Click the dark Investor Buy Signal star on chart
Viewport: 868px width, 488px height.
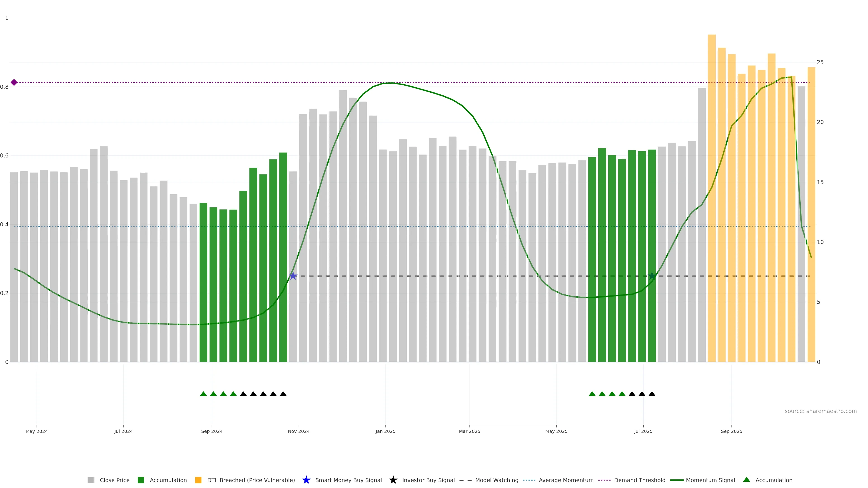pos(652,276)
